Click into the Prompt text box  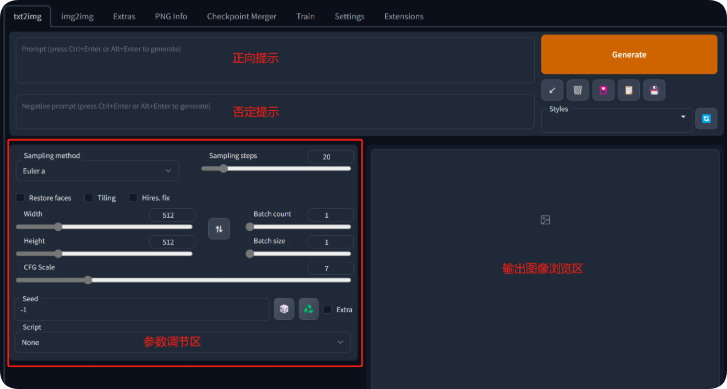tap(275, 60)
